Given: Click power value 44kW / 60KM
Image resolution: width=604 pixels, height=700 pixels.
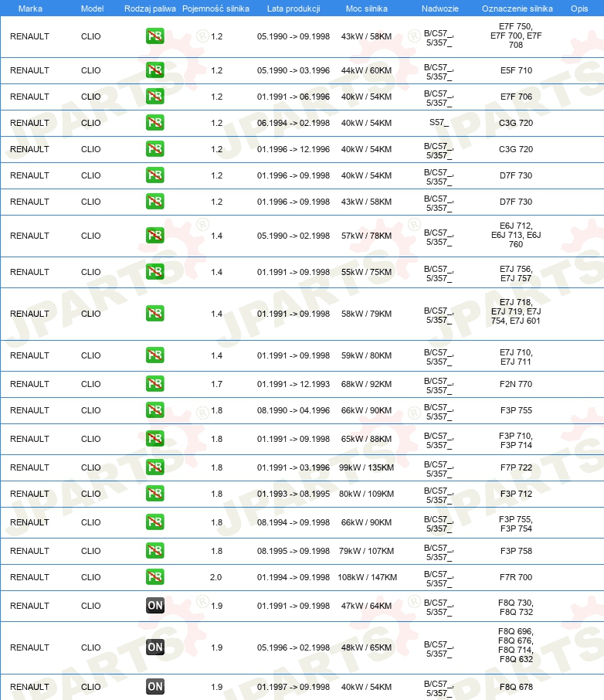Looking at the screenshot, I should click(367, 70).
